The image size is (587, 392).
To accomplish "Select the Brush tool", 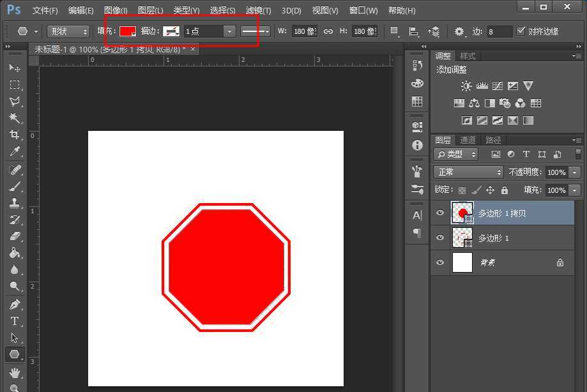I will tap(14, 186).
